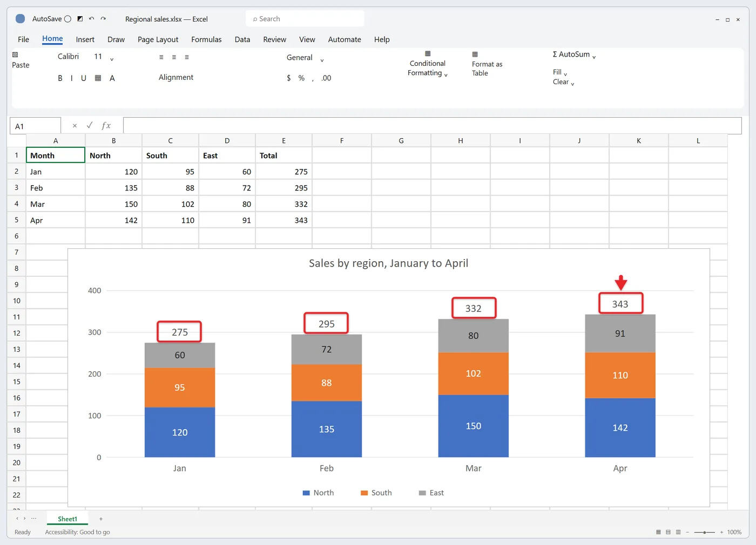Open the Fill dropdown

(x=560, y=72)
